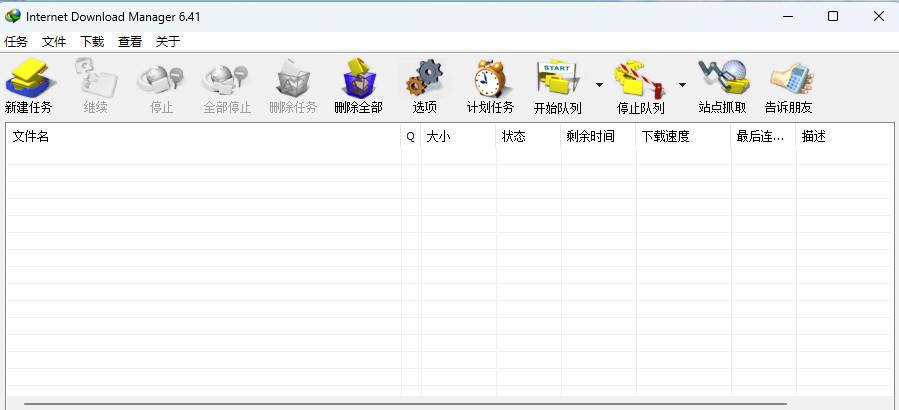Click the 全部停止 (stop all) toolbar icon

227,79
